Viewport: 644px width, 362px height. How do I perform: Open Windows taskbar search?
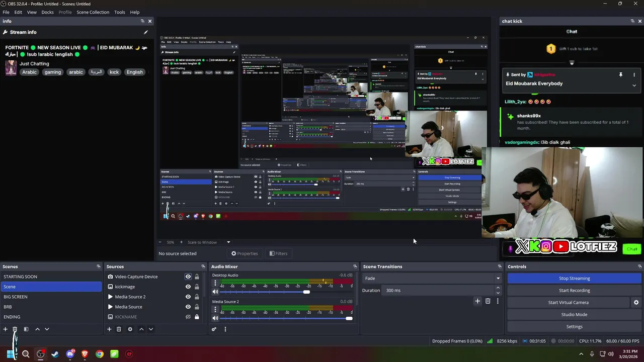[26, 354]
